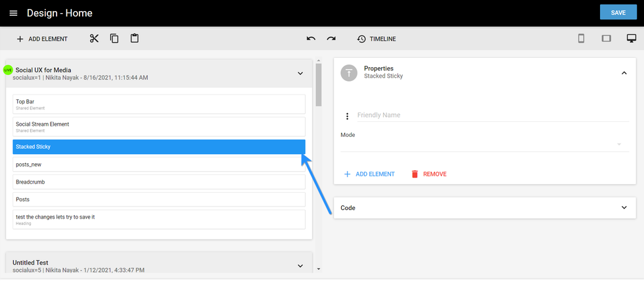This screenshot has width=644, height=281.
Task: Click the copy icon in toolbar
Action: pos(114,39)
